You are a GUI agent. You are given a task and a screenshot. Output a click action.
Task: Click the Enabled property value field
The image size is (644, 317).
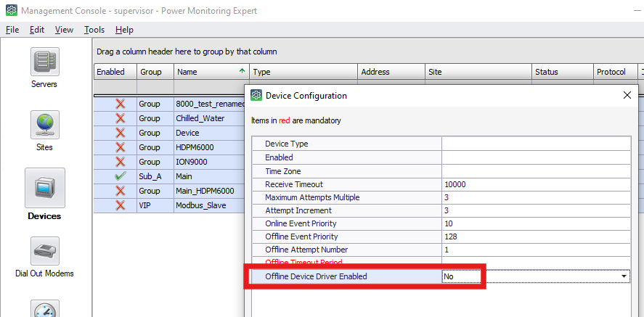tap(536, 157)
